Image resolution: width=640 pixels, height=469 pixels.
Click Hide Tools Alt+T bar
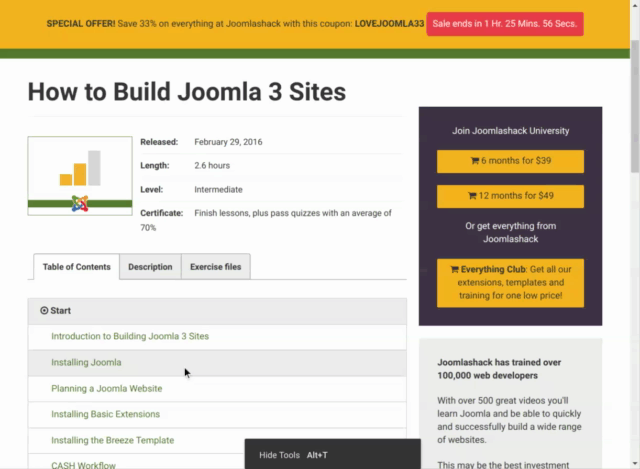point(333,454)
